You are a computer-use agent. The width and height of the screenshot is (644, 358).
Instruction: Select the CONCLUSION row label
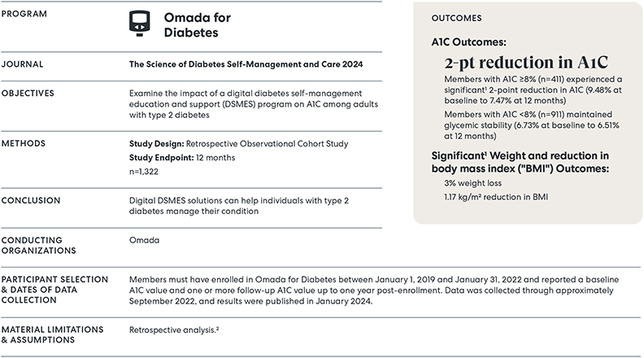tap(33, 200)
